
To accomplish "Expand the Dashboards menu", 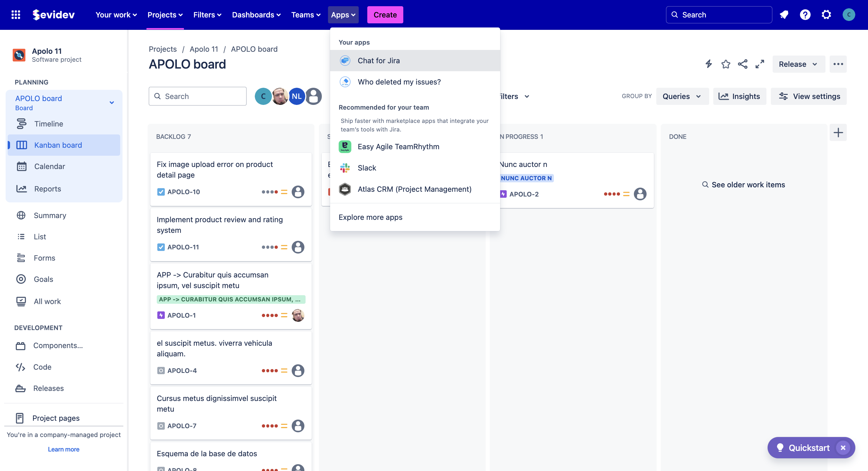I will tap(256, 15).
